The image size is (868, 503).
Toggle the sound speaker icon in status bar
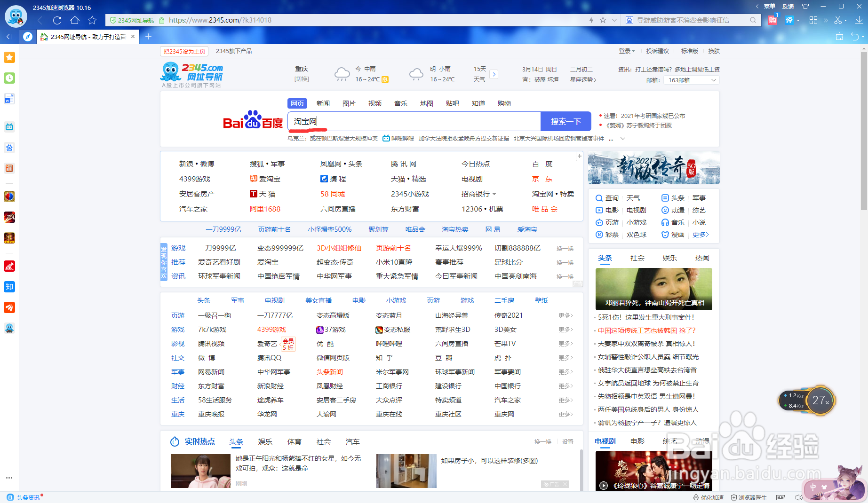click(x=798, y=497)
